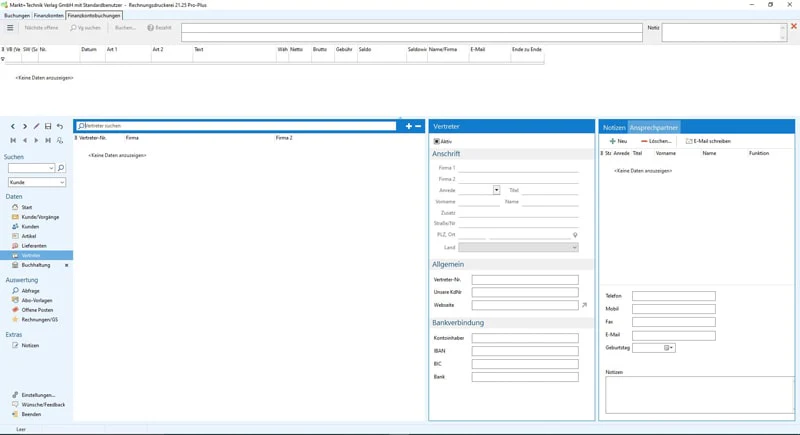Switch to the Finanzkonten tab
Screen dimensions: 800x435
(48, 16)
